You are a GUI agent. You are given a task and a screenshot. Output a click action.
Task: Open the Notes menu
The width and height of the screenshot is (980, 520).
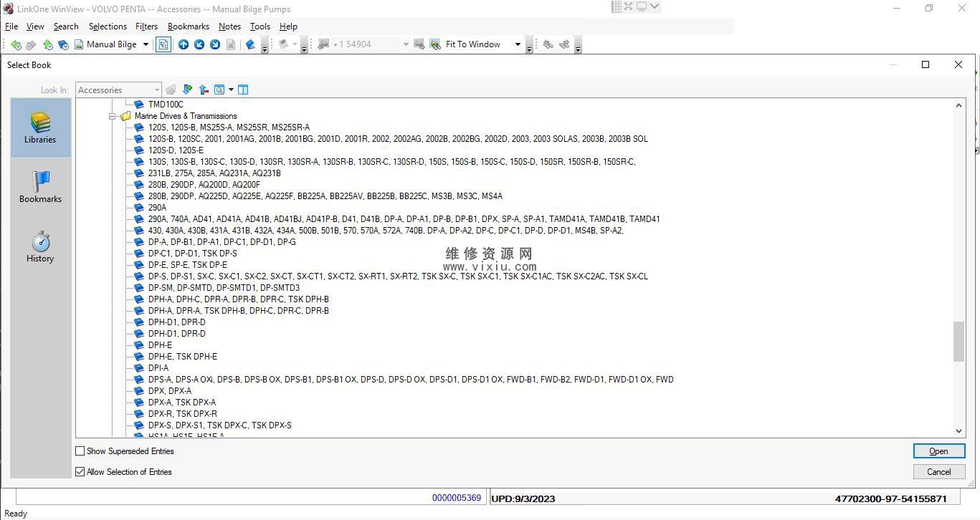(x=229, y=27)
